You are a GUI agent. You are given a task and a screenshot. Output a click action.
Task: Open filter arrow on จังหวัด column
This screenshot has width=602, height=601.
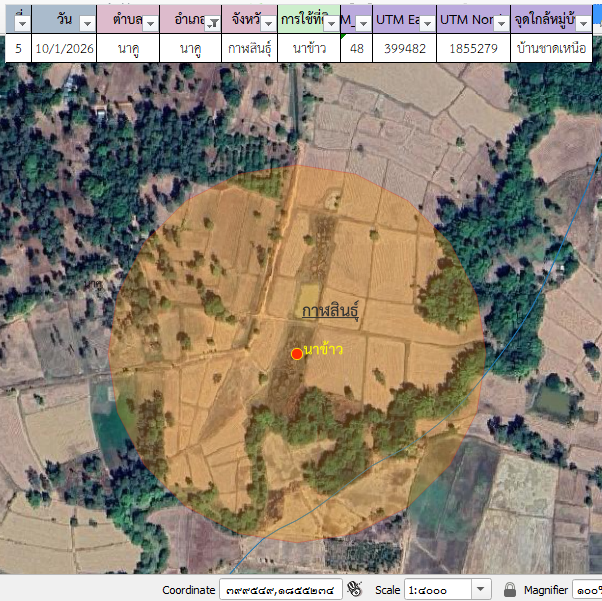pos(267,23)
